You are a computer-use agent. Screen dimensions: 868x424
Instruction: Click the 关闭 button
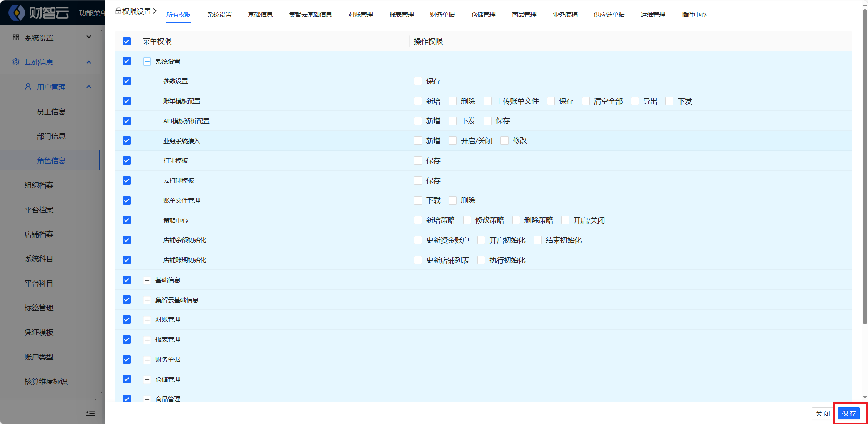click(822, 414)
